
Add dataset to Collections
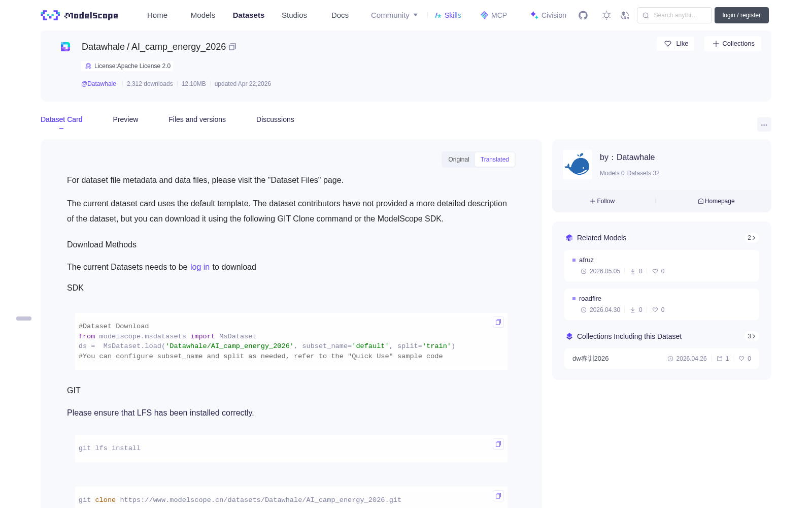coord(733,44)
